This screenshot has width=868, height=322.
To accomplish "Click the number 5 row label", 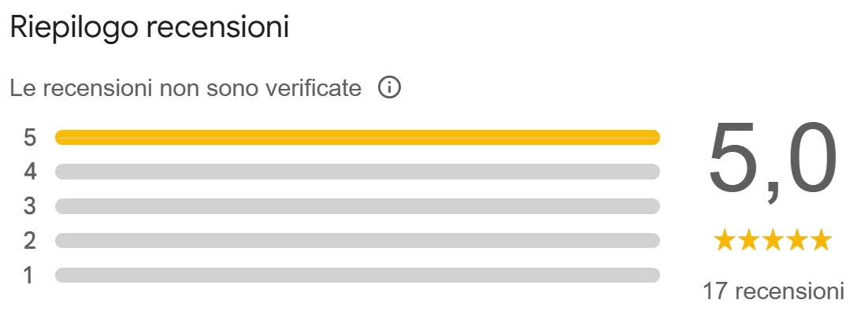I will [30, 137].
